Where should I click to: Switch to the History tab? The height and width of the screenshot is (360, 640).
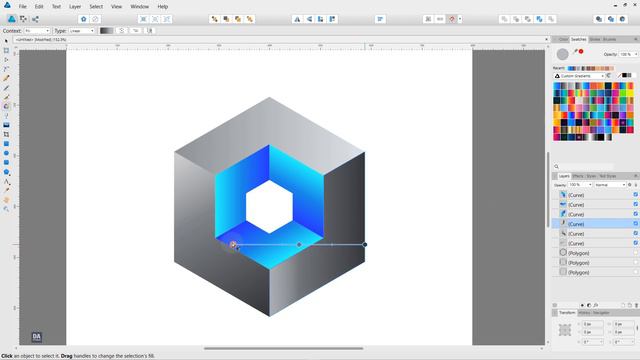(x=584, y=313)
